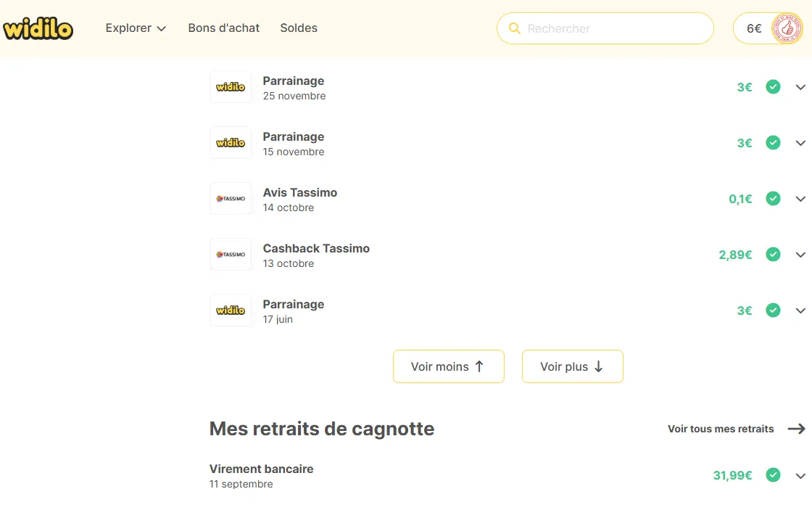Screen dimensions: 812x518
Task: Click green validated check for 15 novembre Parrainage
Action: click(773, 143)
